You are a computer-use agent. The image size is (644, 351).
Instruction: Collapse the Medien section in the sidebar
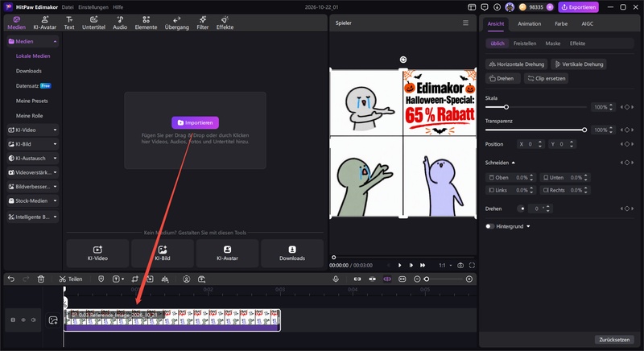[x=55, y=42]
